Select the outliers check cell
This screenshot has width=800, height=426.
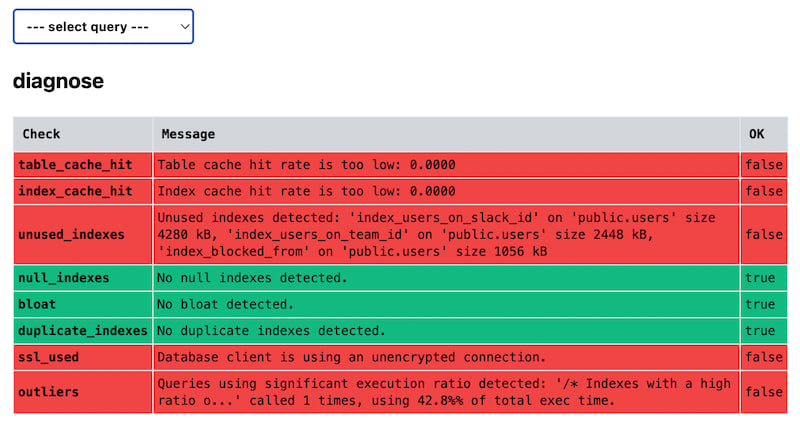(x=83, y=392)
